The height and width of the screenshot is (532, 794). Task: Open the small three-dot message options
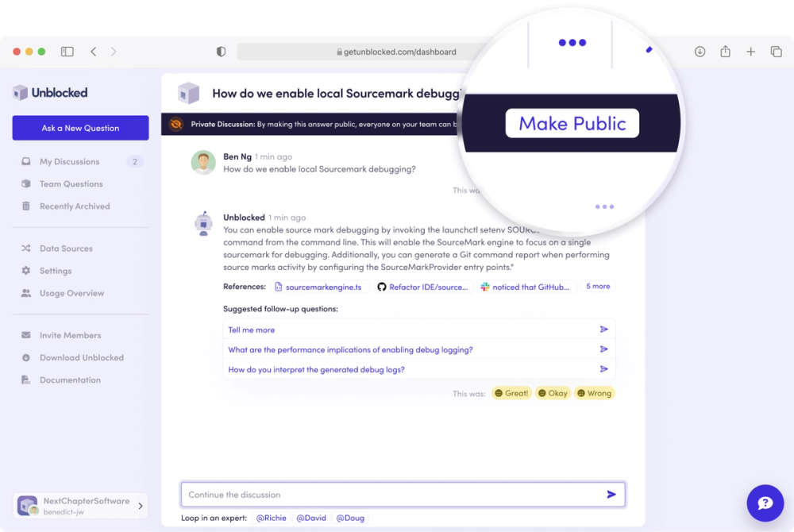click(604, 206)
